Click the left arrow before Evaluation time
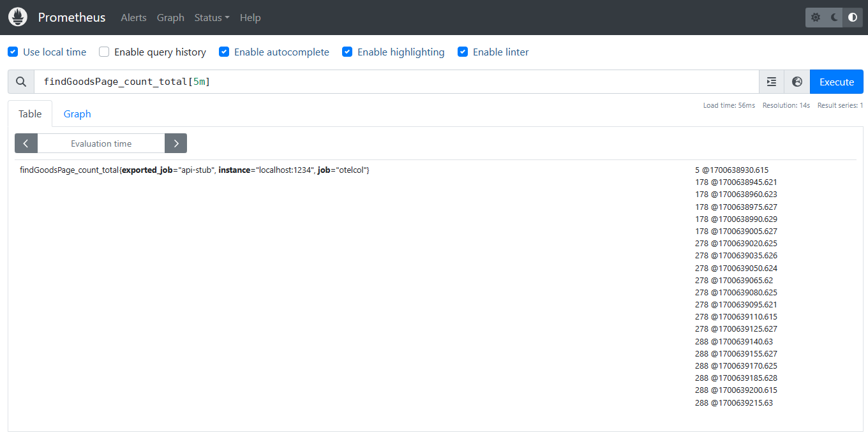This screenshot has width=868, height=435. click(x=26, y=143)
